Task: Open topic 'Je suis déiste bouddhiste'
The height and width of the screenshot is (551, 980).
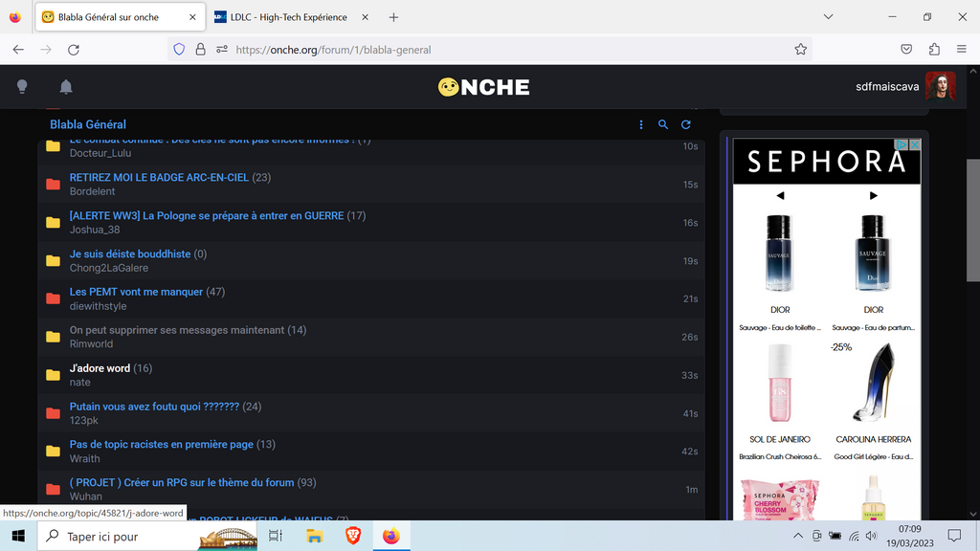Action: click(x=130, y=254)
